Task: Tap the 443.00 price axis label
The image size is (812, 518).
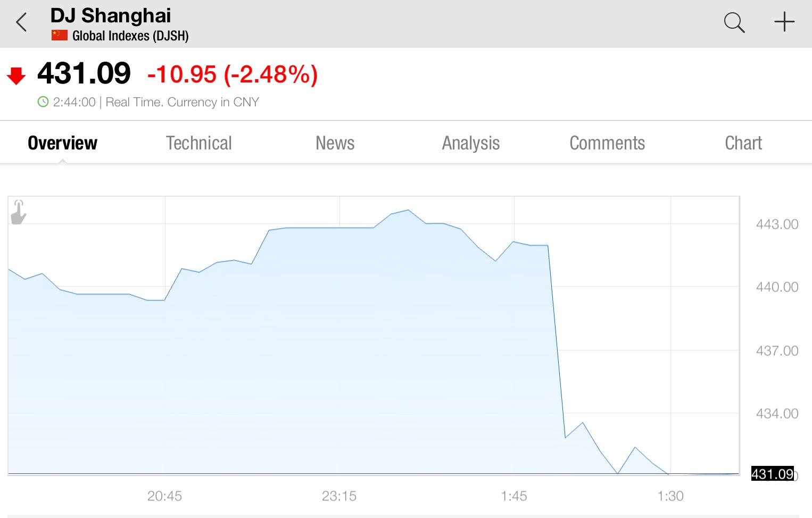Action: click(x=777, y=224)
